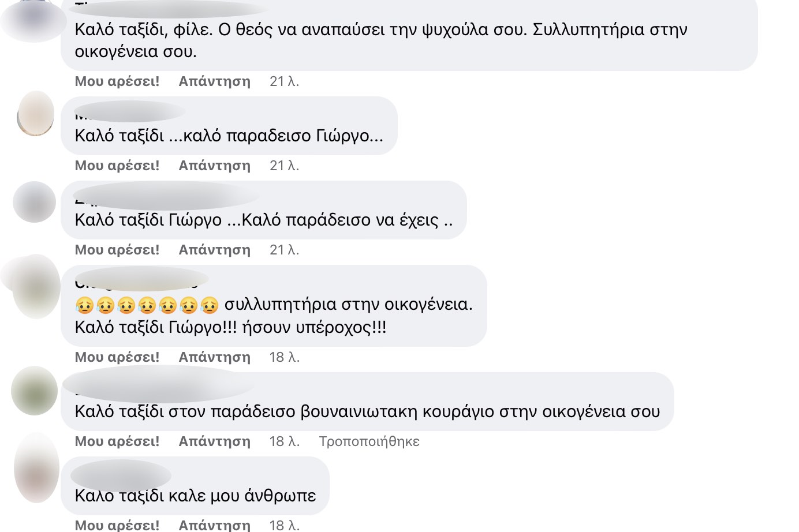The image size is (799, 532).
Task: Like the "ήσουν υπέροχος" comment
Action: pos(117,357)
